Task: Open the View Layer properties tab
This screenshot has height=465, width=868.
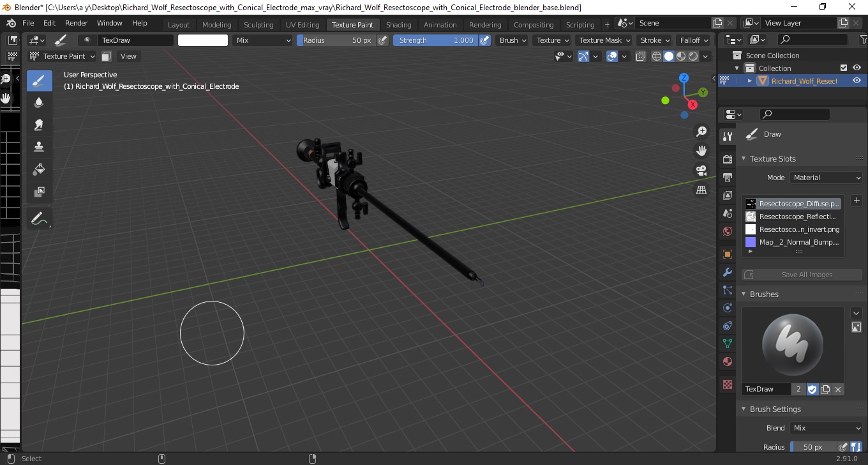Action: (x=727, y=195)
